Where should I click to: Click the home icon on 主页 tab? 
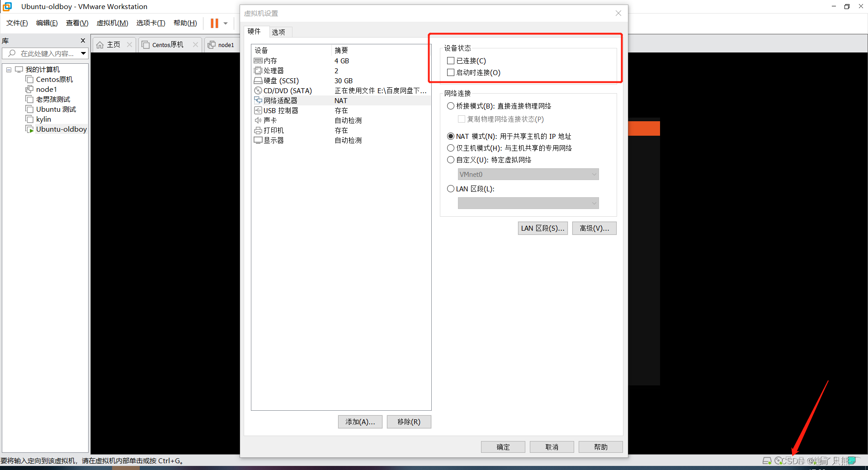100,45
